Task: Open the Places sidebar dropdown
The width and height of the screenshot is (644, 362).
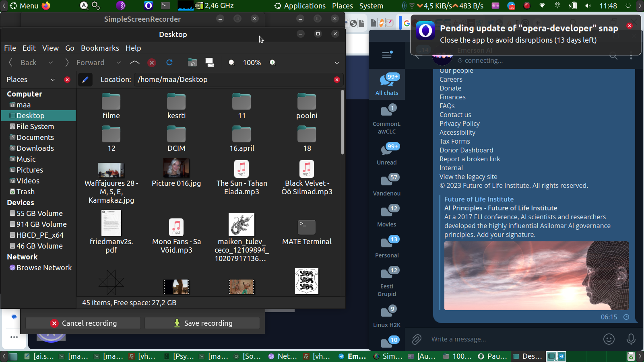Action: click(52, 80)
